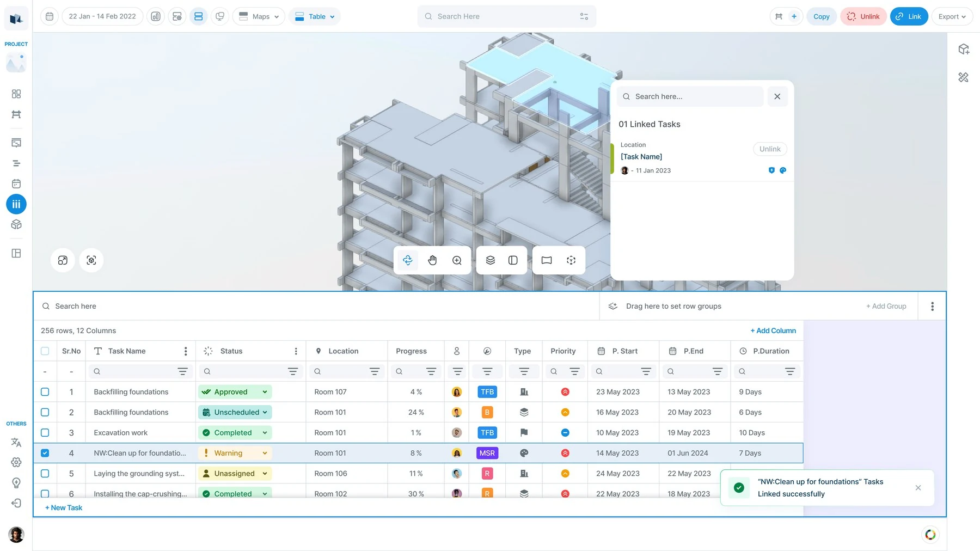
Task: Click the + Add Column link
Action: pos(773,330)
